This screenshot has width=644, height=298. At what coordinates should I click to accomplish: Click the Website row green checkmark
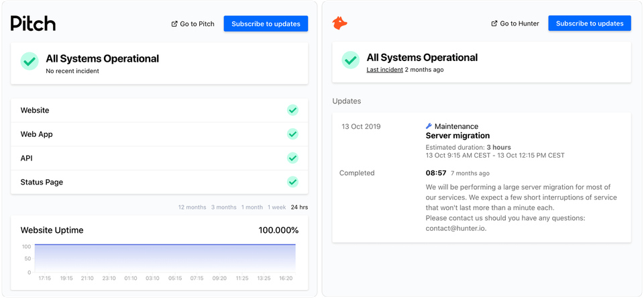[x=292, y=110]
